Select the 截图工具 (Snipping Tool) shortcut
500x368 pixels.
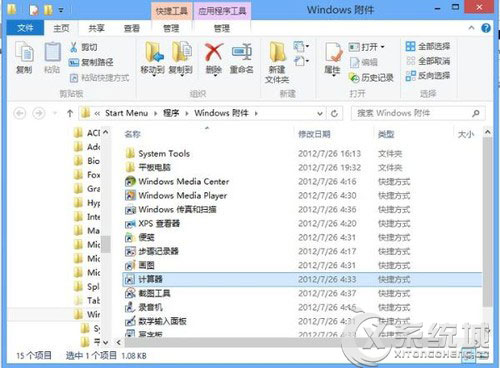tap(302, 293)
